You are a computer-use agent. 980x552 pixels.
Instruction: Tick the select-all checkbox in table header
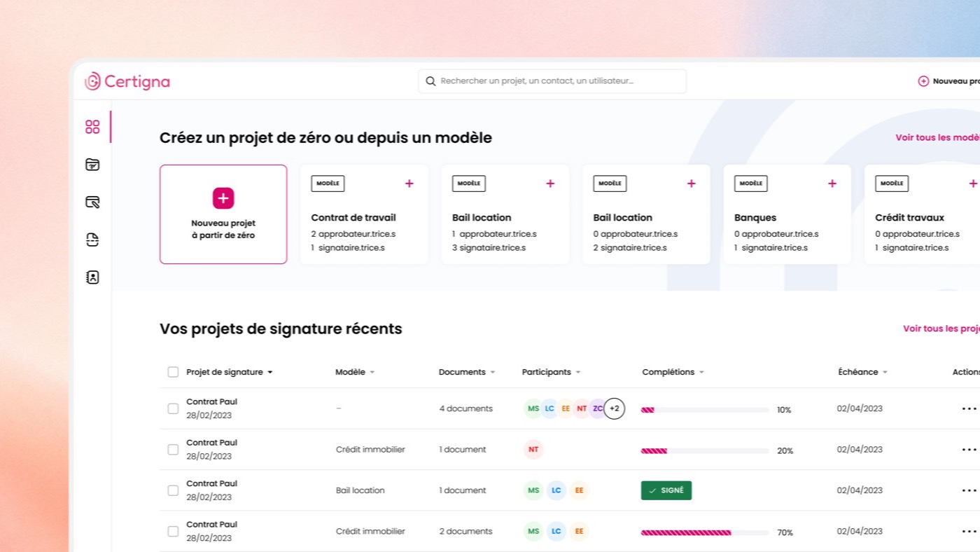tap(173, 372)
